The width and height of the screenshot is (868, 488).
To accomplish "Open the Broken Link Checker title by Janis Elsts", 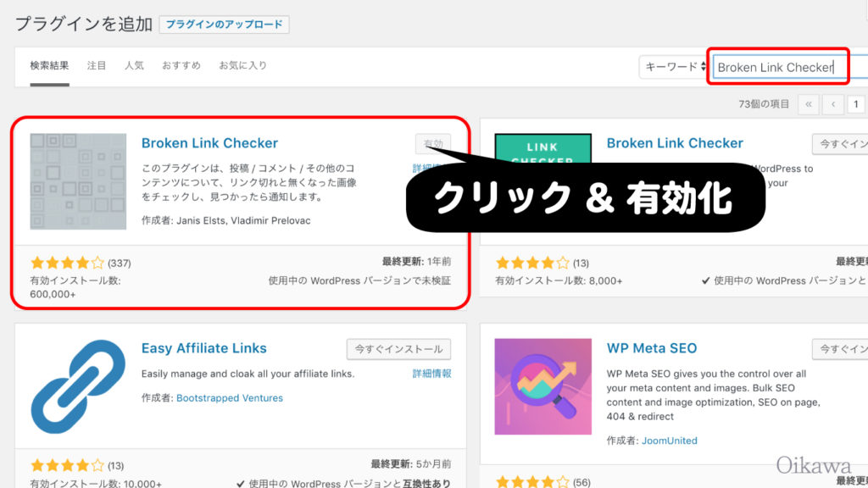I will [x=210, y=142].
